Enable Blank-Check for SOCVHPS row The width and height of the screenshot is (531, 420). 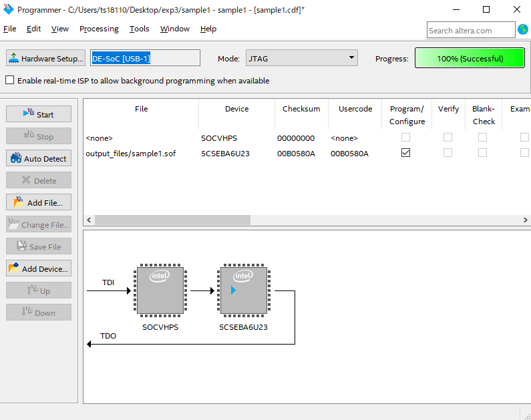pyautogui.click(x=482, y=137)
